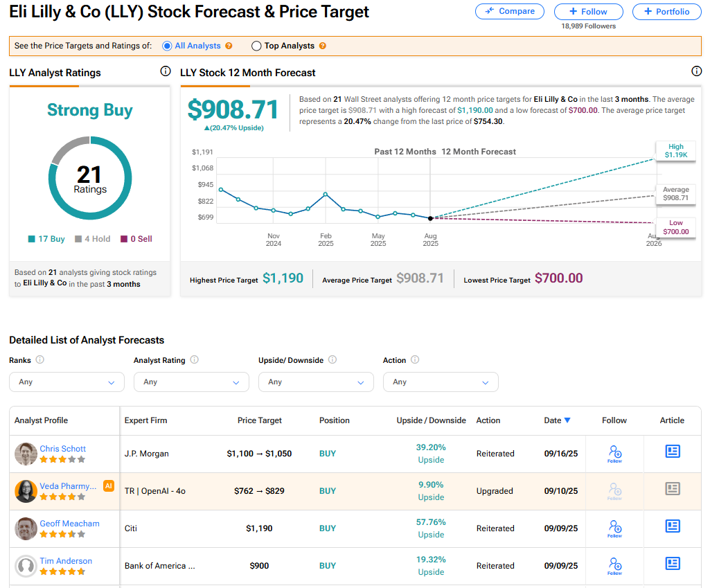This screenshot has height=588, width=710.
Task: Follow analyst Geoff Meacham
Action: (614, 528)
